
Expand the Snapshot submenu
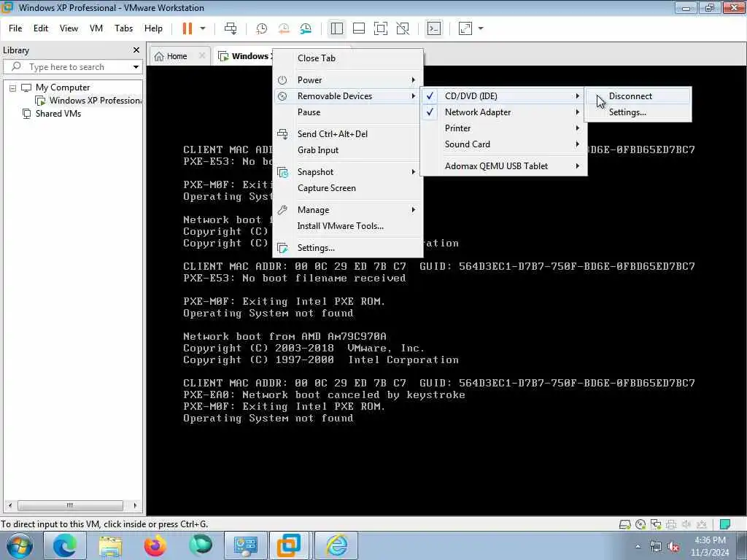tap(347, 172)
